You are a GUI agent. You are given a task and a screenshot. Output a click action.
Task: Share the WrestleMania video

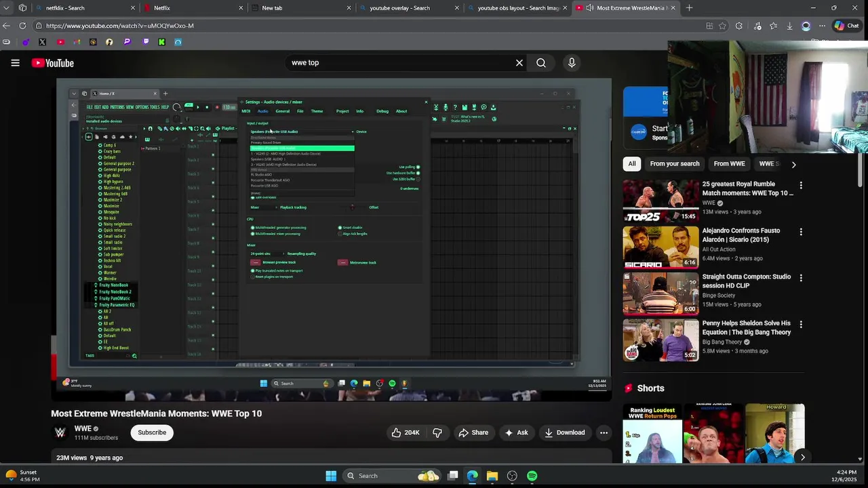pyautogui.click(x=473, y=432)
